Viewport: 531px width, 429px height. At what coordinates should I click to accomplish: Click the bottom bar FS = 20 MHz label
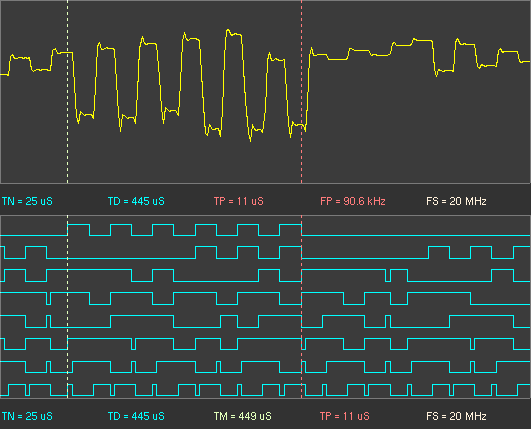(x=456, y=416)
